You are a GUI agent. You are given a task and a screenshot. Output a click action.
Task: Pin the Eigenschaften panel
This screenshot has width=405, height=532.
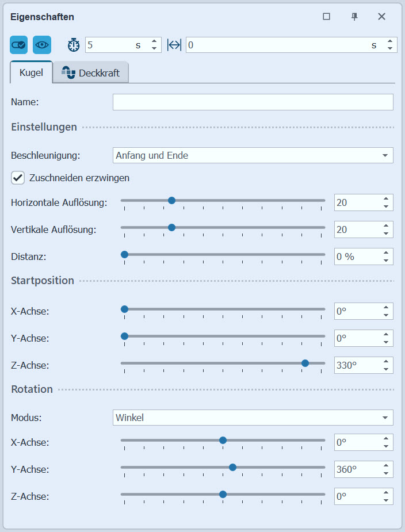(x=354, y=17)
